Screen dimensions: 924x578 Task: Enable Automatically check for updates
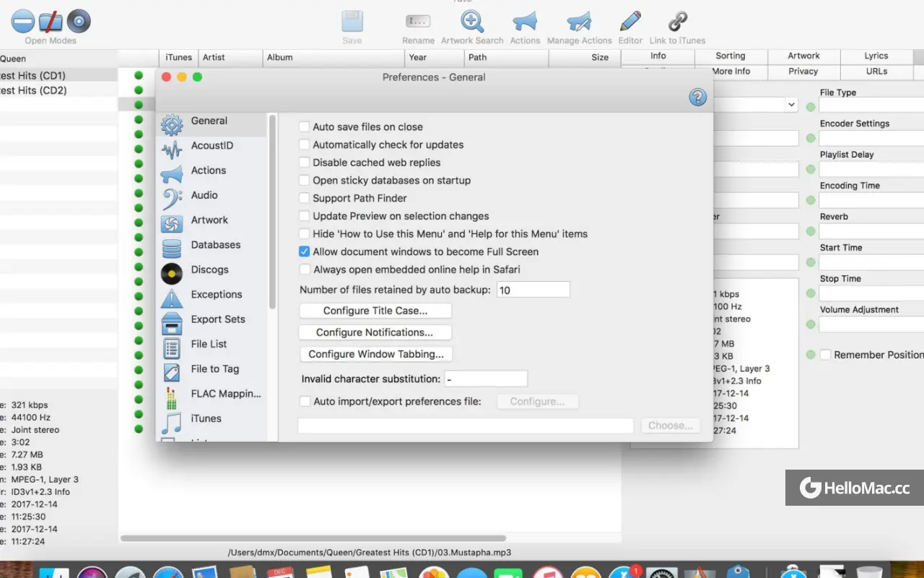coord(305,144)
